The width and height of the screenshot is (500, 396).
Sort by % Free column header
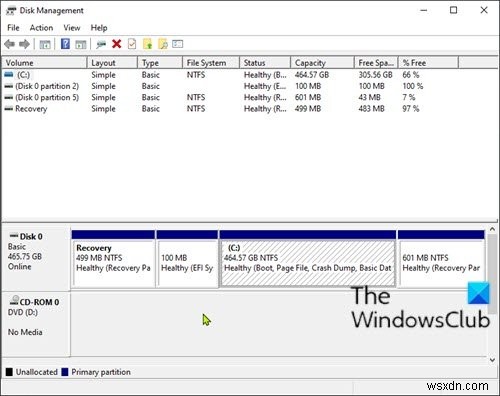coord(429,63)
